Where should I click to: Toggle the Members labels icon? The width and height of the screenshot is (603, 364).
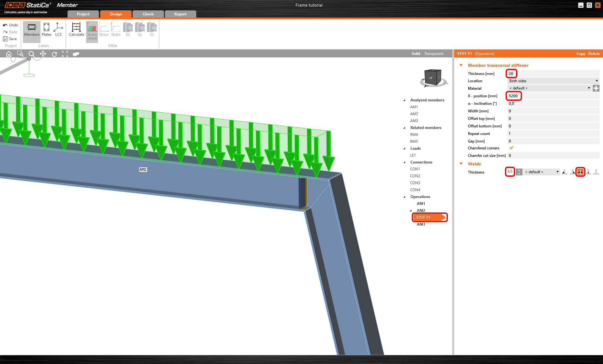(32, 29)
